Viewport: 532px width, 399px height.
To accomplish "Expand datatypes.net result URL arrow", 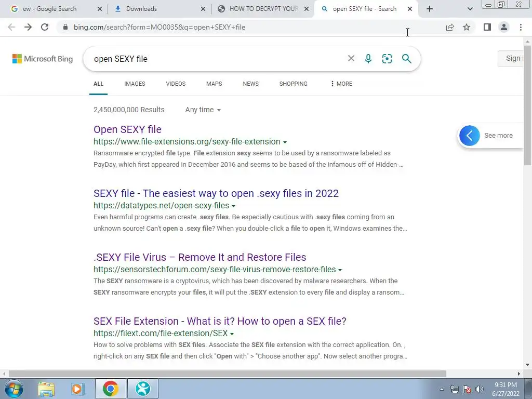I will tap(233, 206).
